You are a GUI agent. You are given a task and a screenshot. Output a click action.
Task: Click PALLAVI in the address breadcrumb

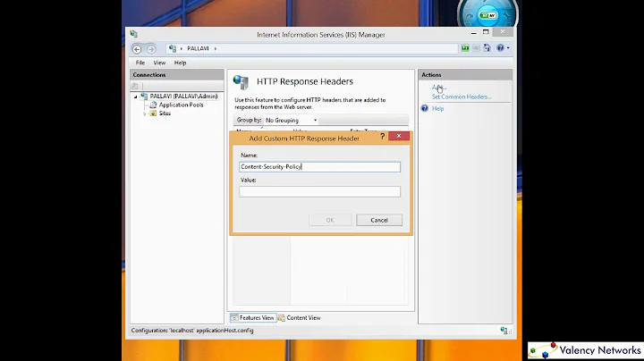[198, 48]
